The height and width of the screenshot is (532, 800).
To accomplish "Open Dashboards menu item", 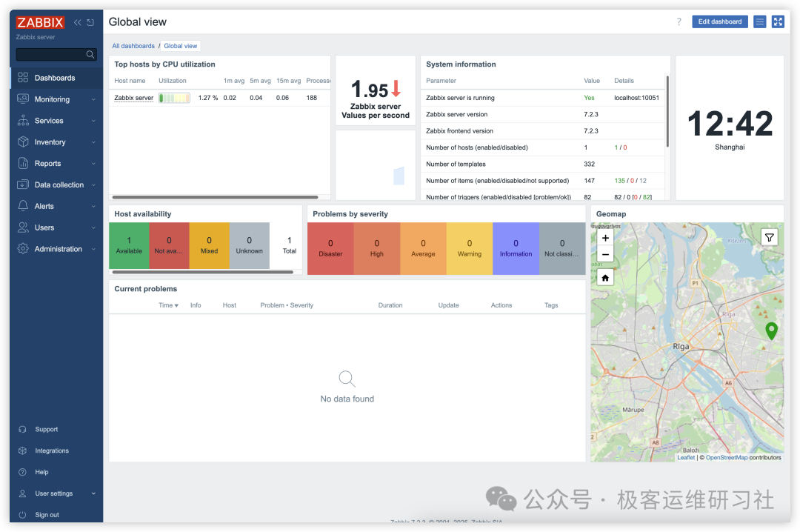I will (56, 78).
